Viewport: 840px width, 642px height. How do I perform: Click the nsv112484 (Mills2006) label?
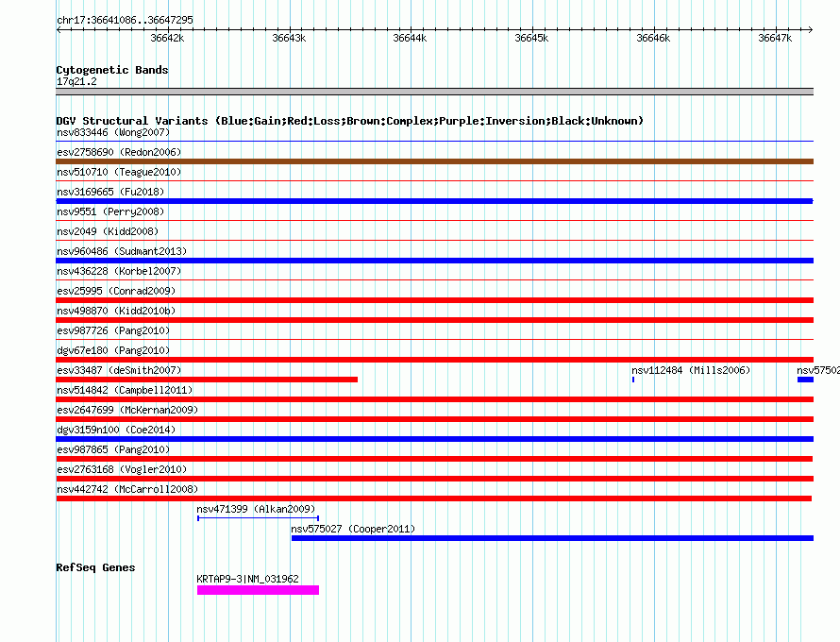coord(691,370)
